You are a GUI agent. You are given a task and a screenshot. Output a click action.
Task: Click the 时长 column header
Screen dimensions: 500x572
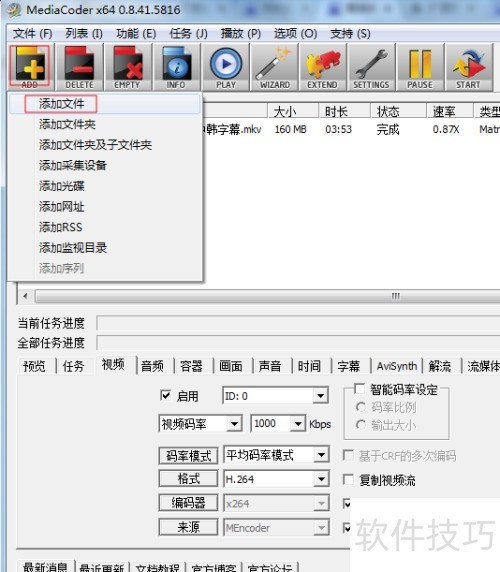tap(344, 111)
